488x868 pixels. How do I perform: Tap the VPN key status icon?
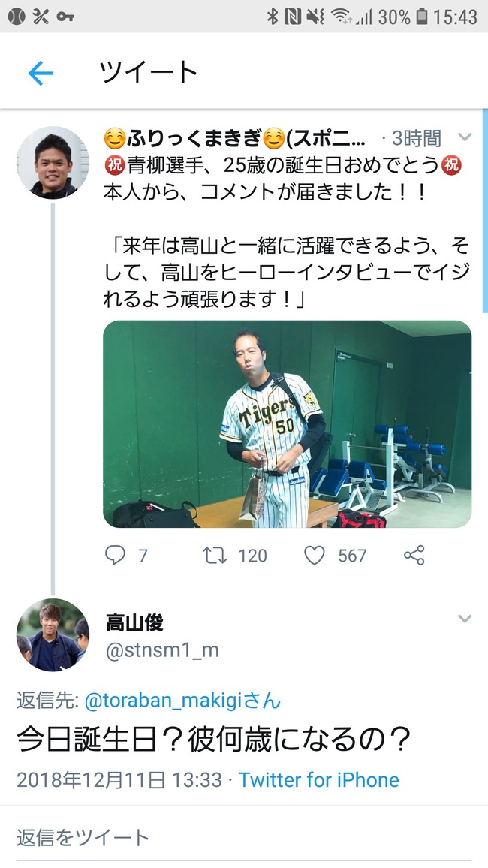pyautogui.click(x=65, y=17)
